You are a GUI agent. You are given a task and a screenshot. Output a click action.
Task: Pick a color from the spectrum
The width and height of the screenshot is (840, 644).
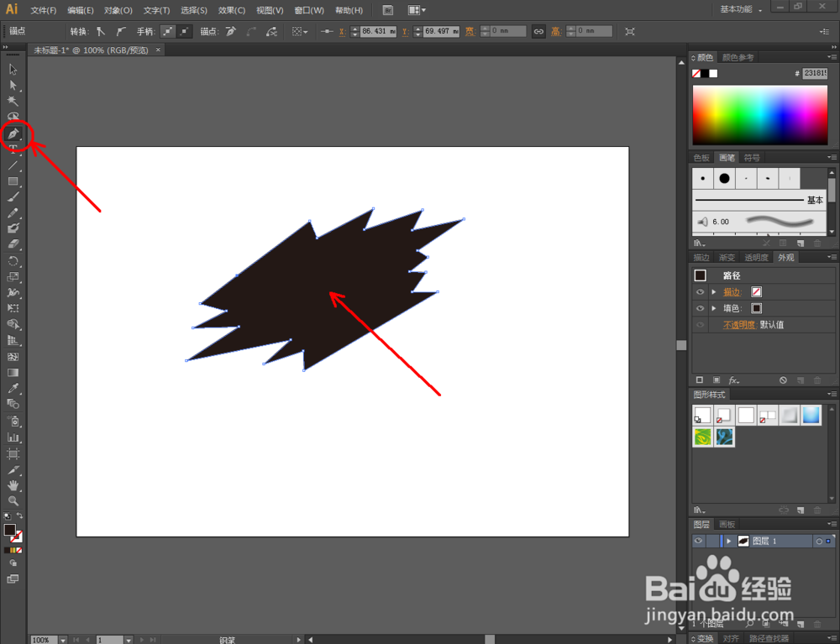[759, 114]
